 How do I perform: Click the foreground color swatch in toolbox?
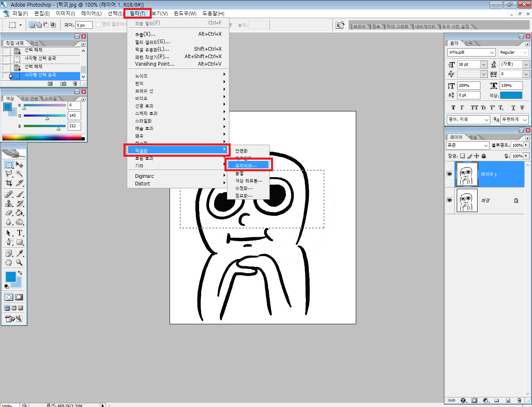(x=10, y=276)
